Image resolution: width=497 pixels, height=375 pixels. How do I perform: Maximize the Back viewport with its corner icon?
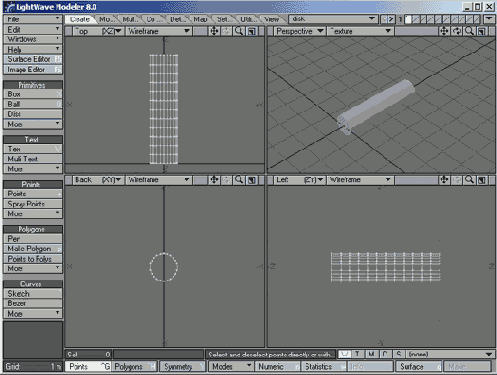(x=252, y=180)
